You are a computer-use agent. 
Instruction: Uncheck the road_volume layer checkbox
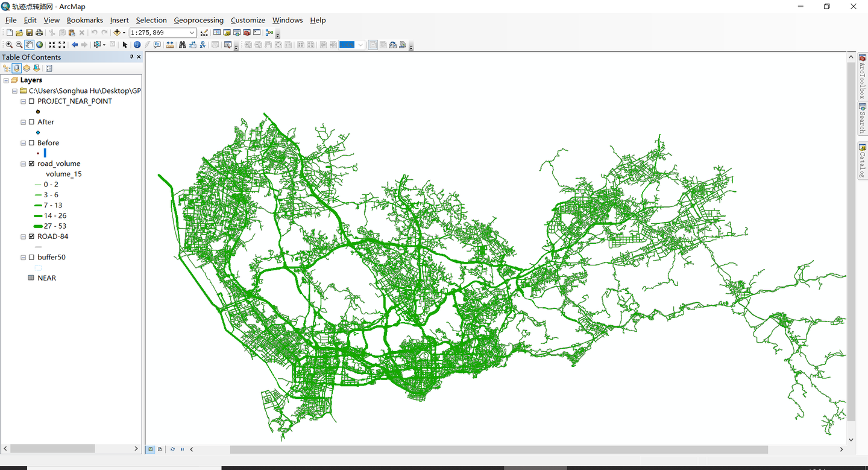pos(32,164)
